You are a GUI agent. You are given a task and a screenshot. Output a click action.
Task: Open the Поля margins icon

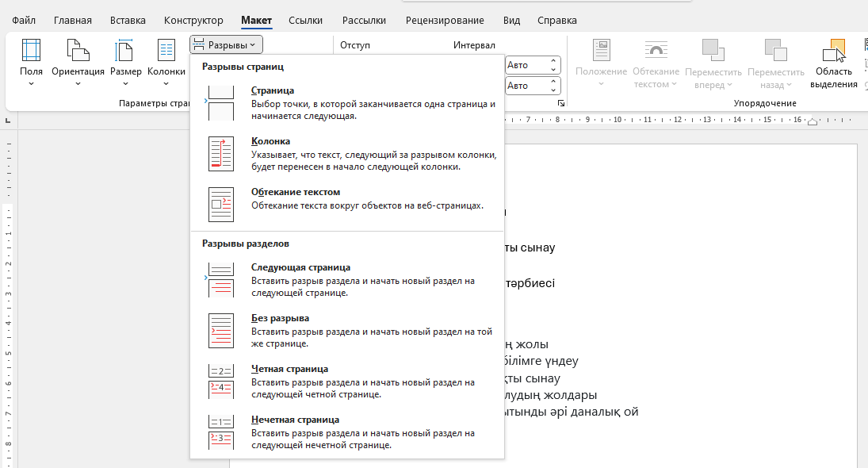[31, 50]
